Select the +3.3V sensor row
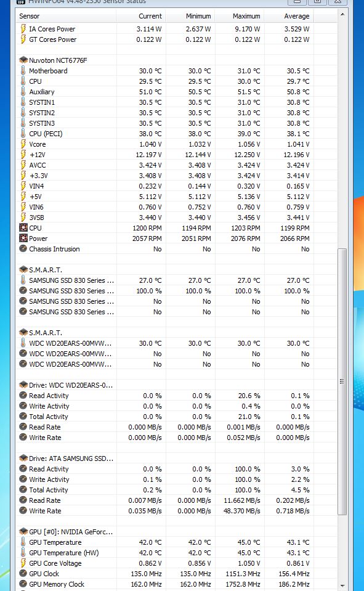Image resolution: width=364 pixels, height=591 pixels. click(165, 176)
